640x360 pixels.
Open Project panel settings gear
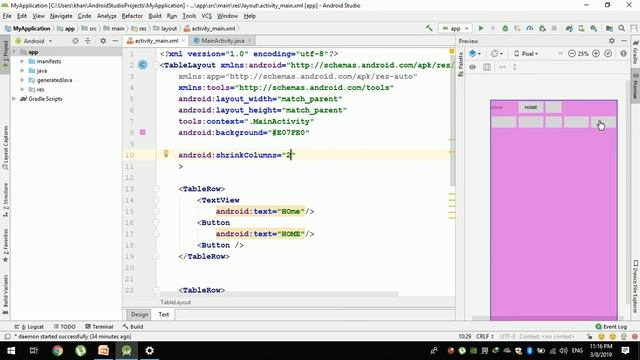click(103, 41)
